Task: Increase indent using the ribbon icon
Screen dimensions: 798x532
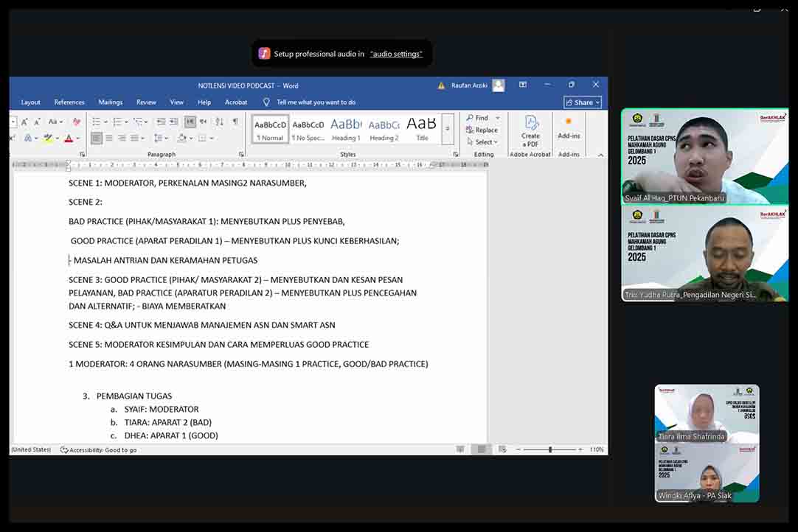Action: [x=174, y=122]
